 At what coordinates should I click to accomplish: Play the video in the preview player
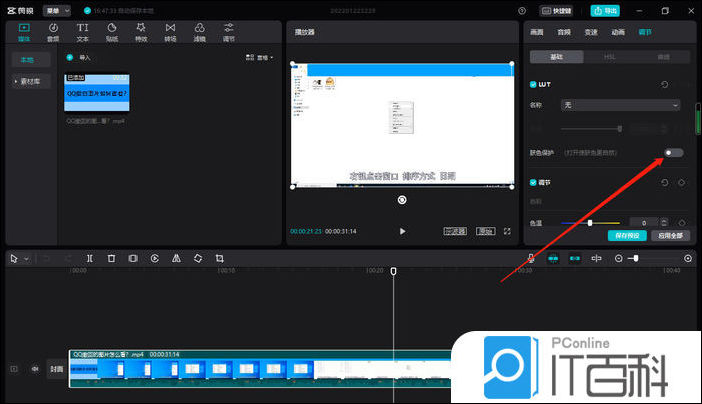pos(402,231)
